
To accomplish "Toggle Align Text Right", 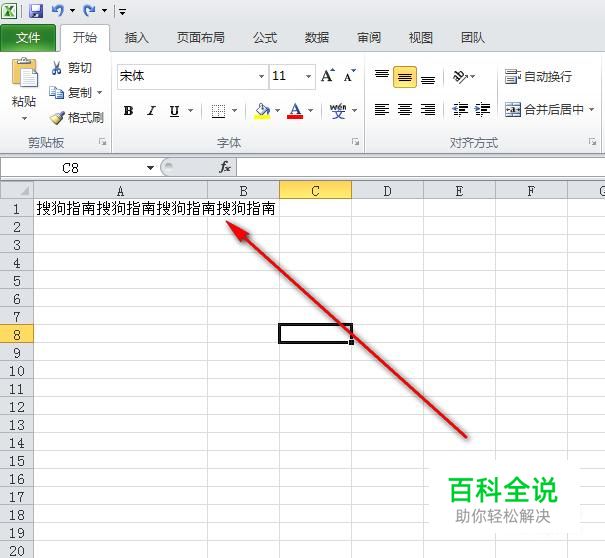I will (x=428, y=110).
